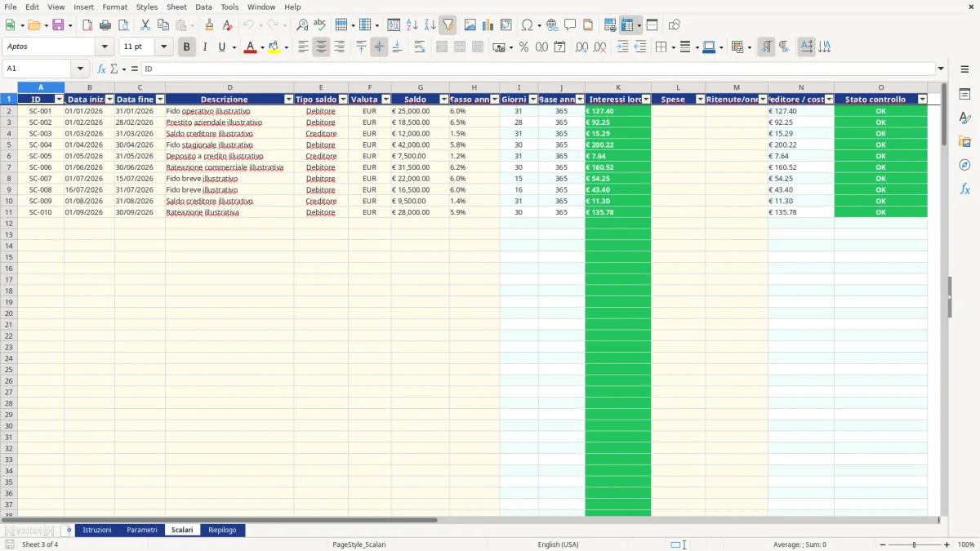Add a decimal place

[581, 47]
